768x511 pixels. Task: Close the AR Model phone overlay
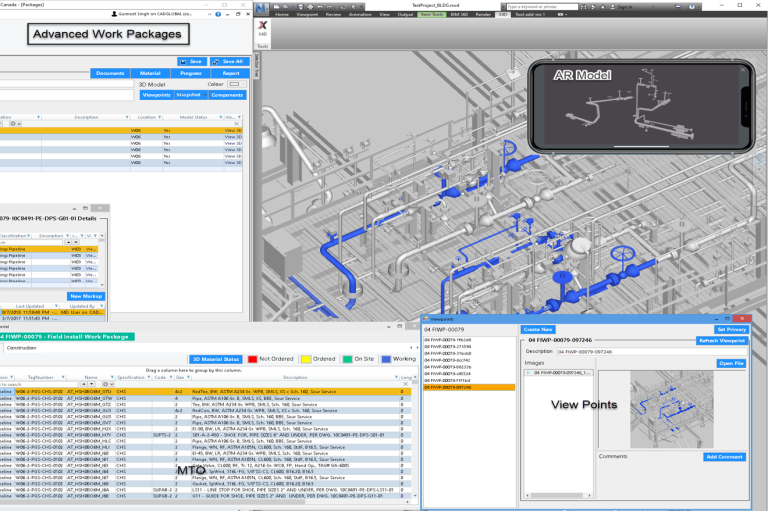click(743, 70)
